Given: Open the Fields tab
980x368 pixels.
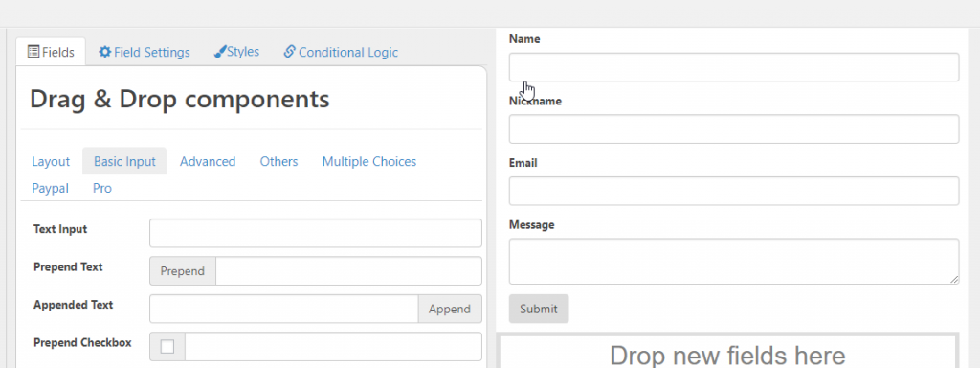Looking at the screenshot, I should click(51, 52).
